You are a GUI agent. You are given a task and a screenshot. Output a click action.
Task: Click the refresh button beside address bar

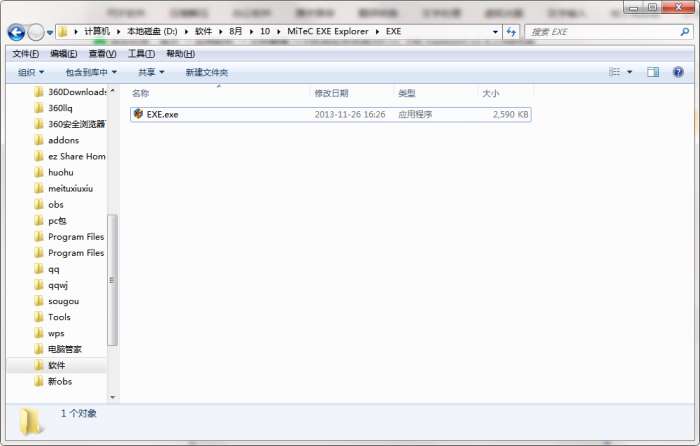[511, 32]
